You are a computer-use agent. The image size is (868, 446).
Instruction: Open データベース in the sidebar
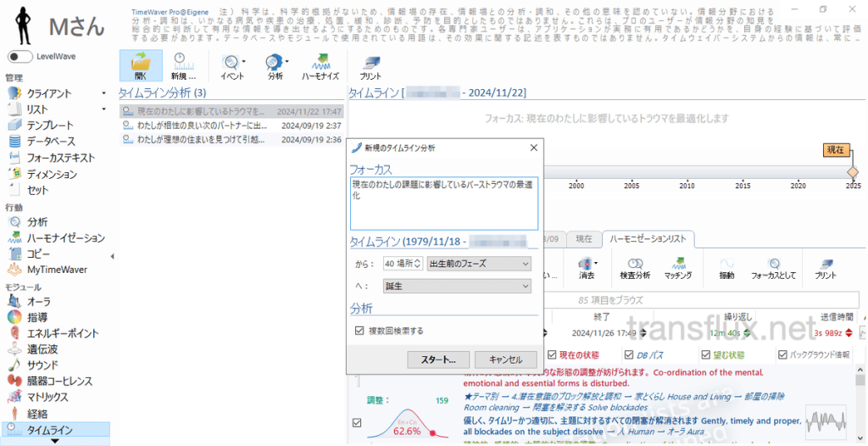point(51,142)
